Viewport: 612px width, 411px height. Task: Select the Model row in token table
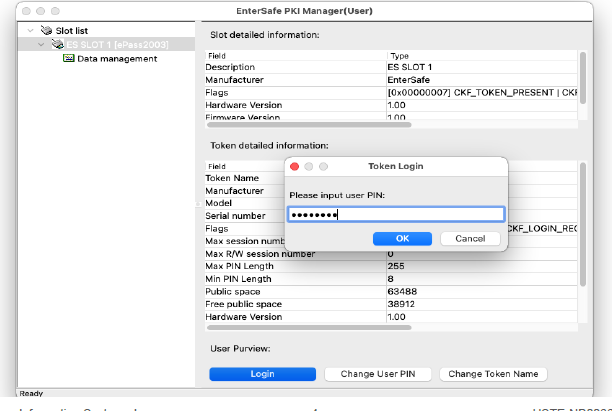pyautogui.click(x=245, y=203)
